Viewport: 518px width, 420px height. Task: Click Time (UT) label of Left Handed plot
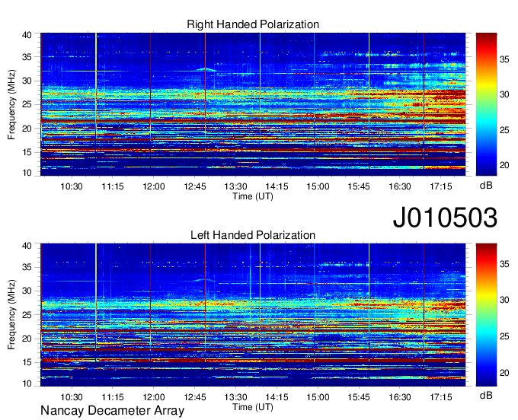[253, 407]
